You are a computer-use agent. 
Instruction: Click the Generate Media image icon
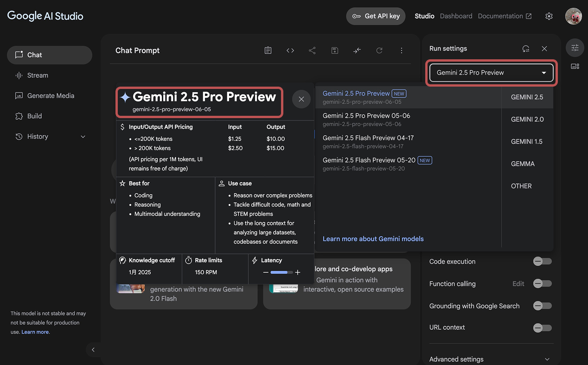point(19,95)
